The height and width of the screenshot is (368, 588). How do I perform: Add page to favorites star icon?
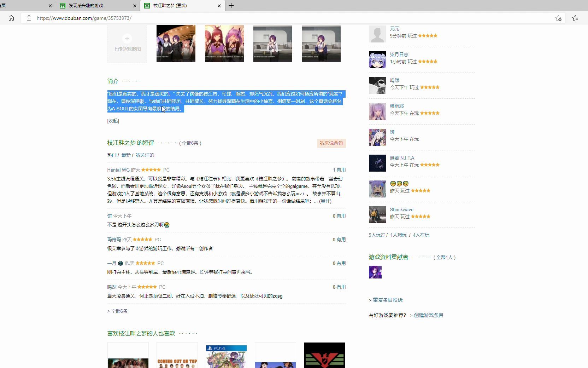(558, 18)
